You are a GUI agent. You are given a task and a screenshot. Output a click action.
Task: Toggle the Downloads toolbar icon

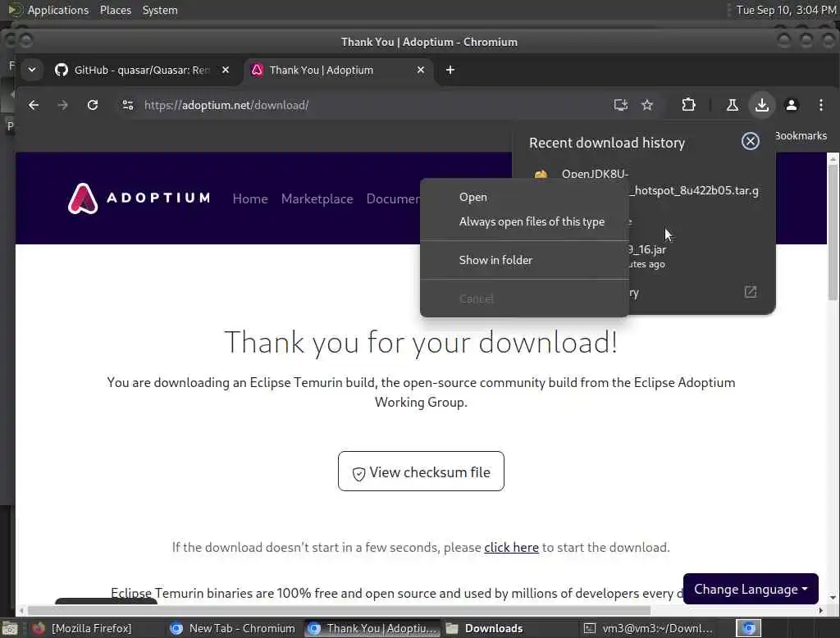pos(762,105)
